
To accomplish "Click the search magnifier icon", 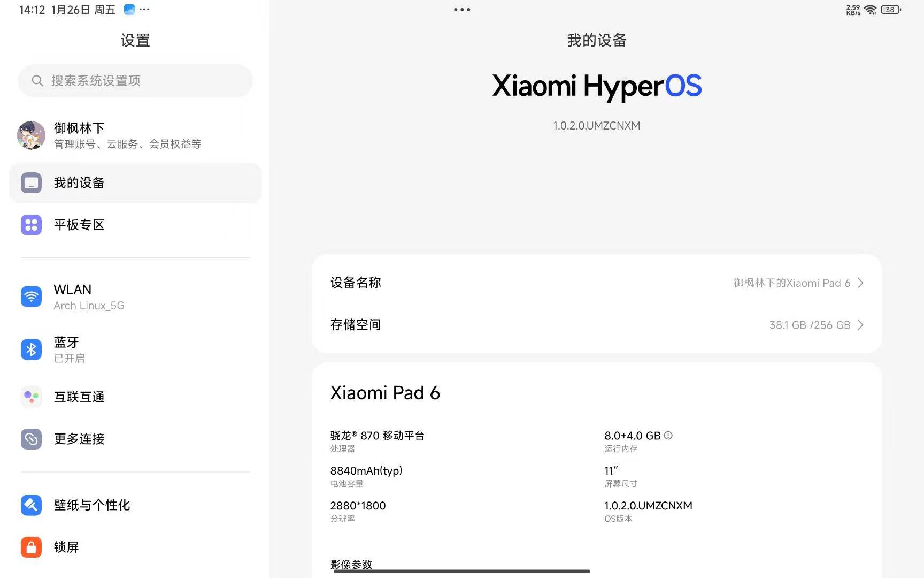I will click(x=37, y=81).
